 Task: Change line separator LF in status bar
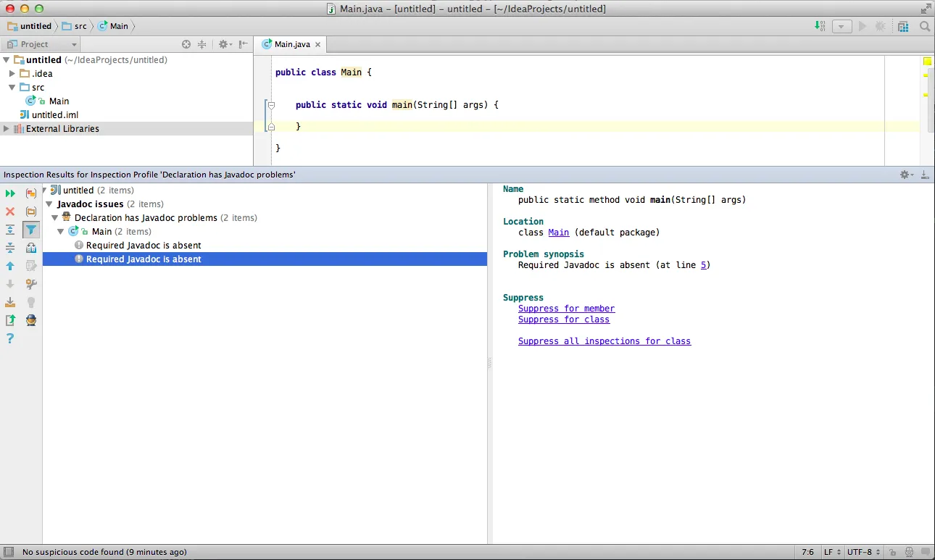pos(832,552)
